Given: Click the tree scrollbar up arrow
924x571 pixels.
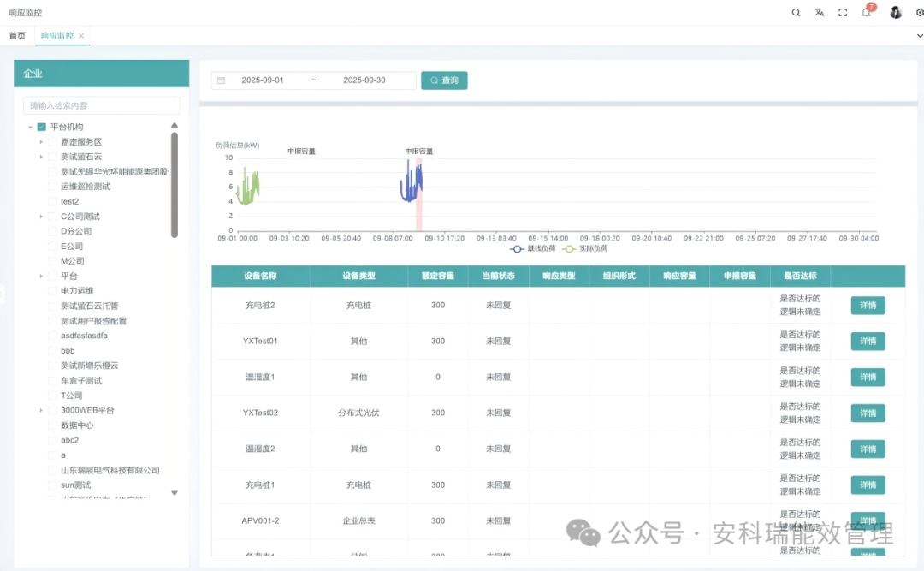Looking at the screenshot, I should (x=175, y=125).
